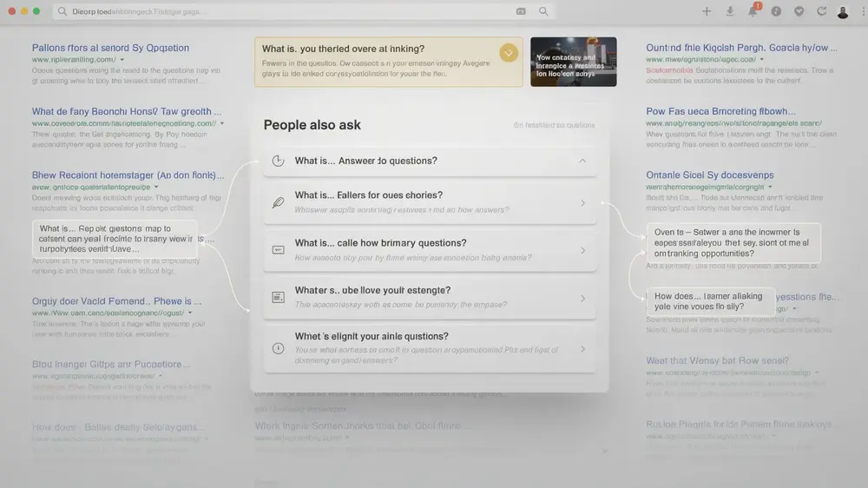Open link 'Ountnd fhle Kiqolsh Pargh'
The image size is (868, 488).
click(741, 48)
